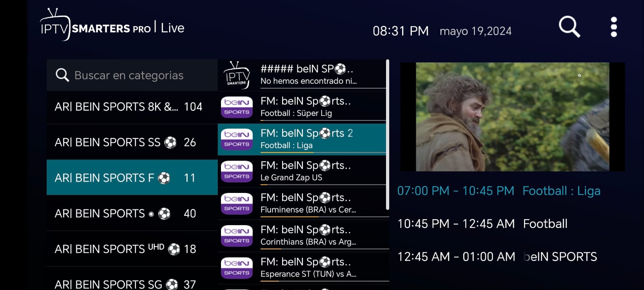This screenshot has width=644, height=290.
Task: Select AR| BEIN SPORTS 8K category
Action: (x=132, y=107)
